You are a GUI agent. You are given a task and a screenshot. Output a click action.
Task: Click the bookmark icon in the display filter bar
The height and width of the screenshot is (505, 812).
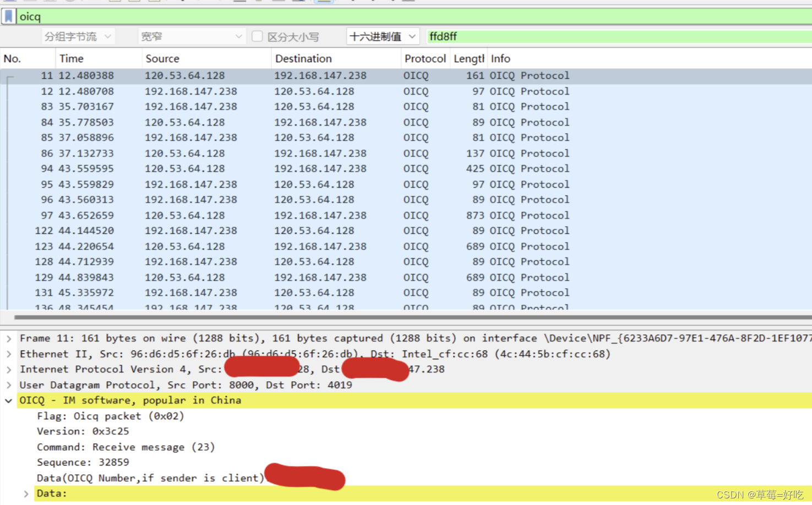click(8, 16)
